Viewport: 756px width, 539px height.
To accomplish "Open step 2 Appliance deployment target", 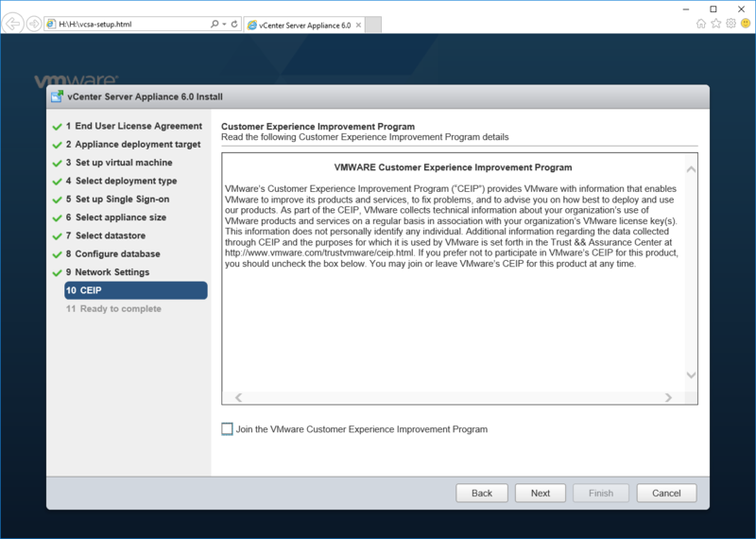I will (x=133, y=145).
